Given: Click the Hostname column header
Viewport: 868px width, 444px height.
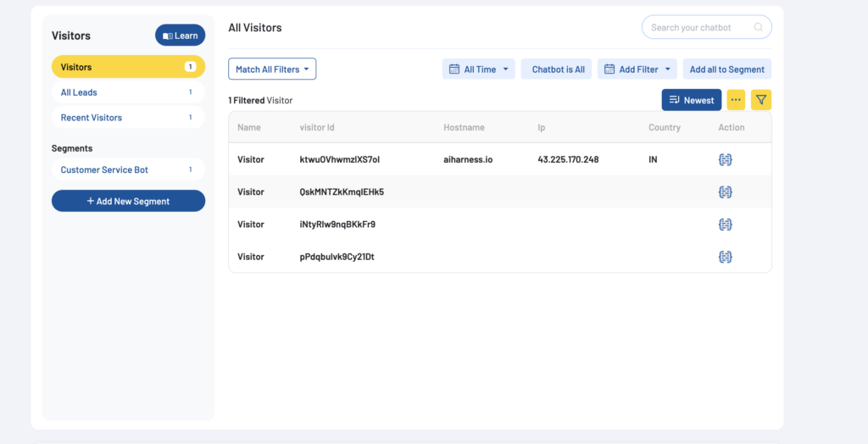Looking at the screenshot, I should (x=464, y=127).
